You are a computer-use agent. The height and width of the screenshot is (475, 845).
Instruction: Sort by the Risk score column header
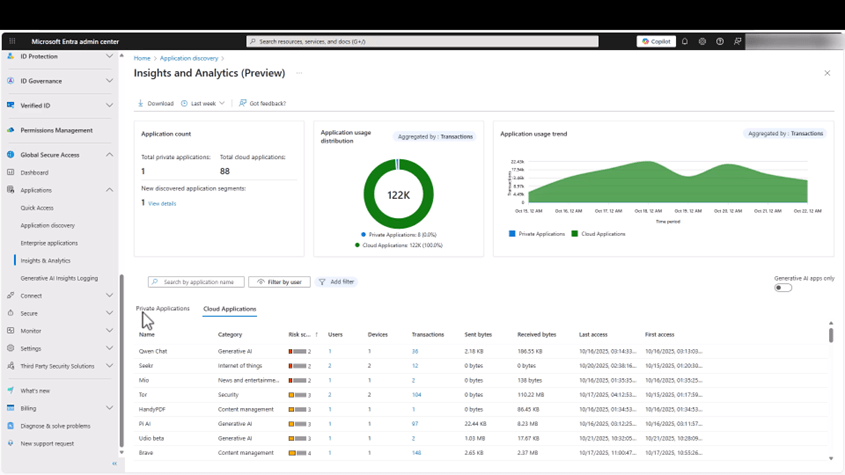300,335
